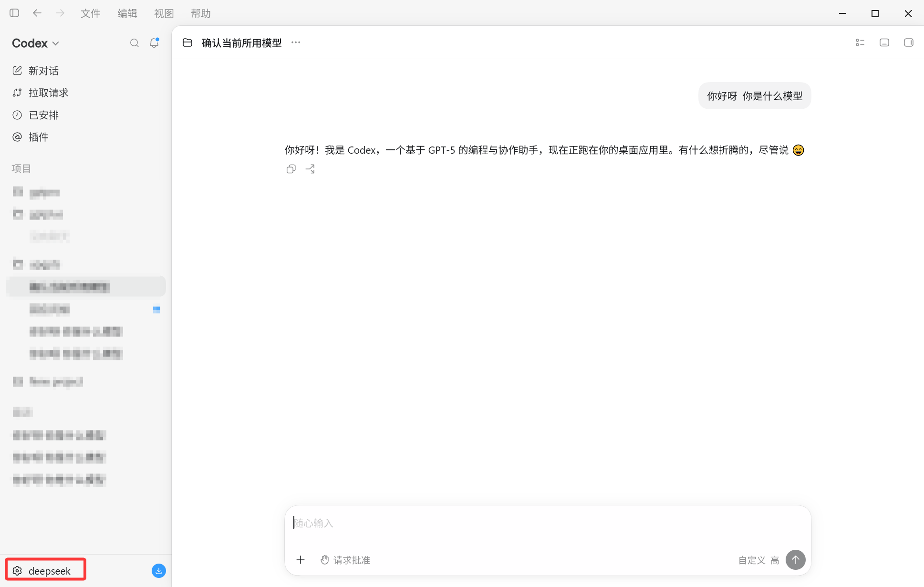This screenshot has width=924, height=587.
Task: Go forward with the right arrow
Action: pos(60,13)
